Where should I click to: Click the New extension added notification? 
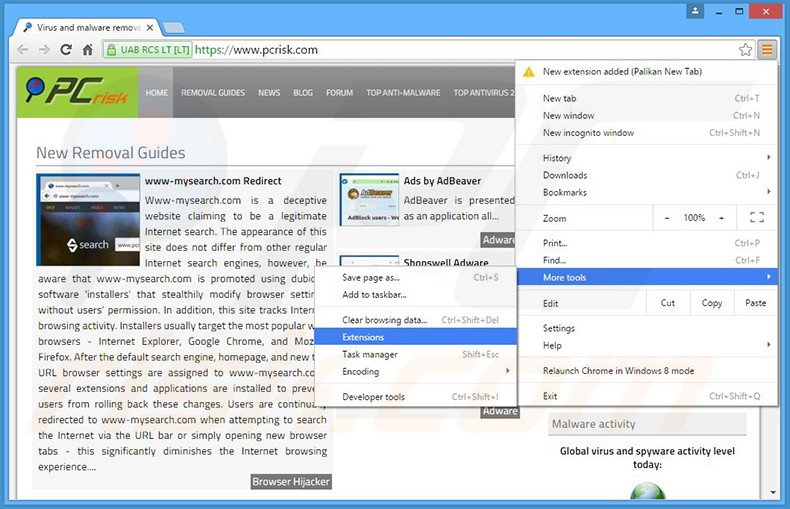pos(646,72)
